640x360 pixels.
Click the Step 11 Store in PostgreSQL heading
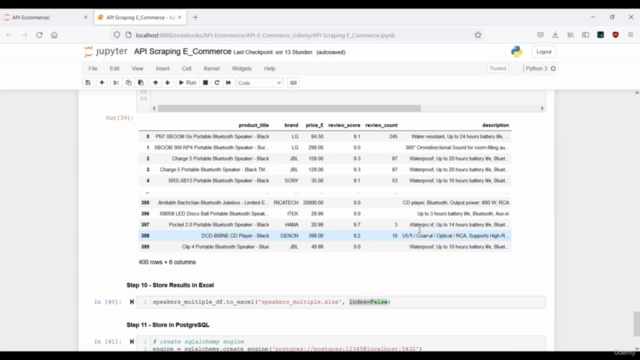click(168, 325)
